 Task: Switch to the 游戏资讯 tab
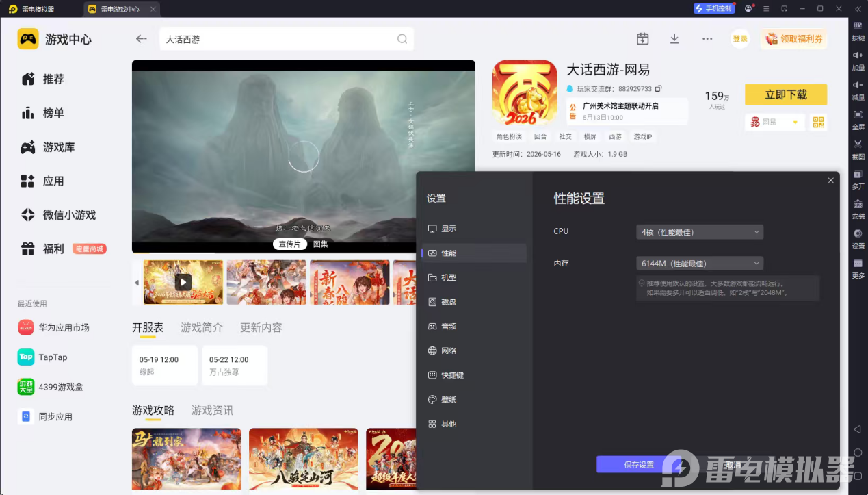tap(213, 410)
